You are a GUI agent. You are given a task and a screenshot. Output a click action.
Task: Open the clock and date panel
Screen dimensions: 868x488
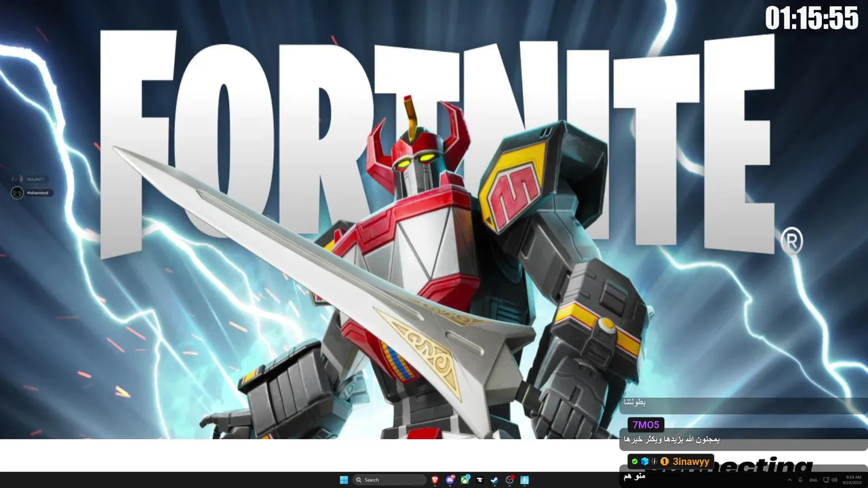pyautogui.click(x=852, y=480)
